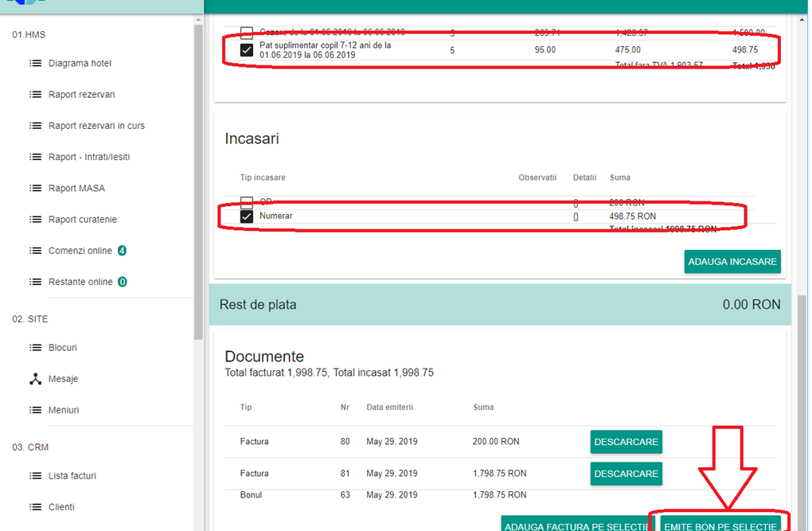
Task: Click the sidebar scrollbar thumb
Action: (x=198, y=182)
